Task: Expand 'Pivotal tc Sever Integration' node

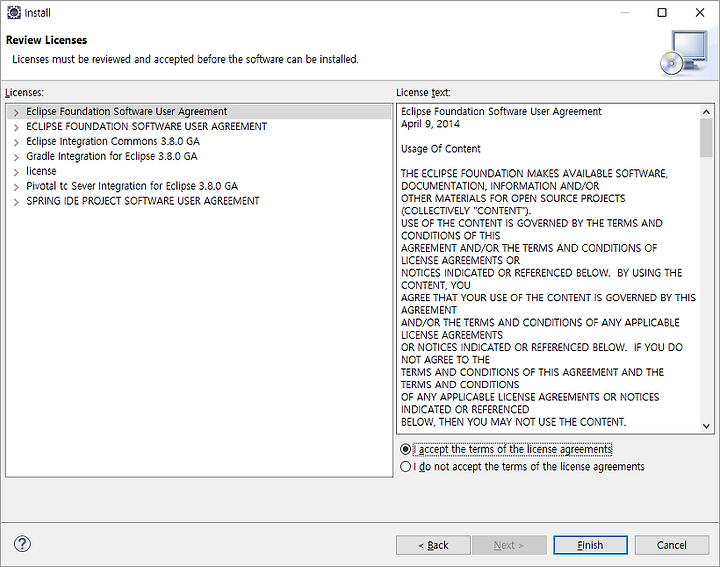Action: [16, 187]
